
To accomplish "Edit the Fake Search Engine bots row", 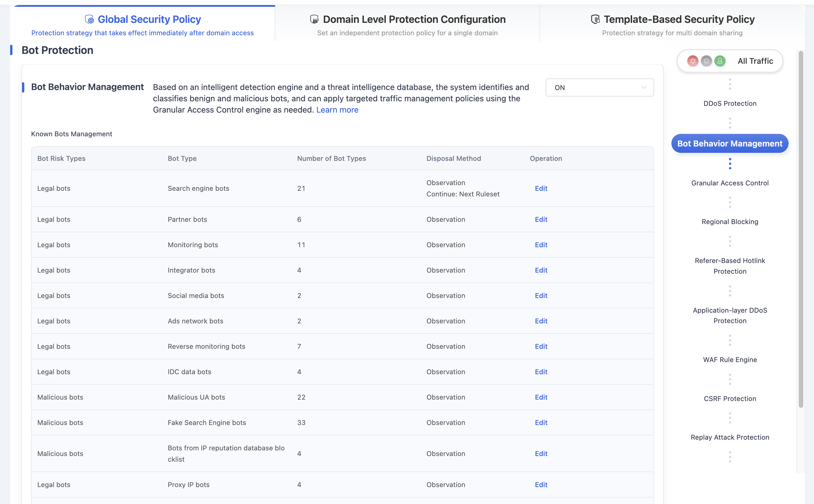I will tap(541, 422).
